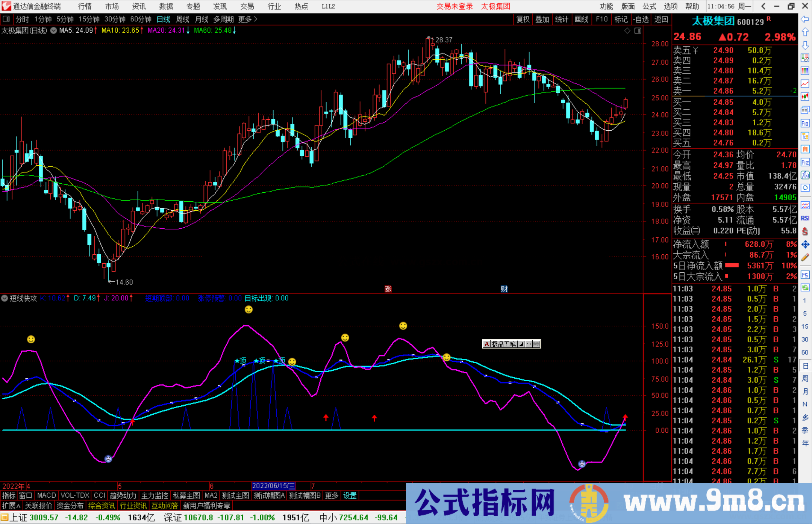
Task: Click the 2022/06/15 date label
Action: point(274,486)
